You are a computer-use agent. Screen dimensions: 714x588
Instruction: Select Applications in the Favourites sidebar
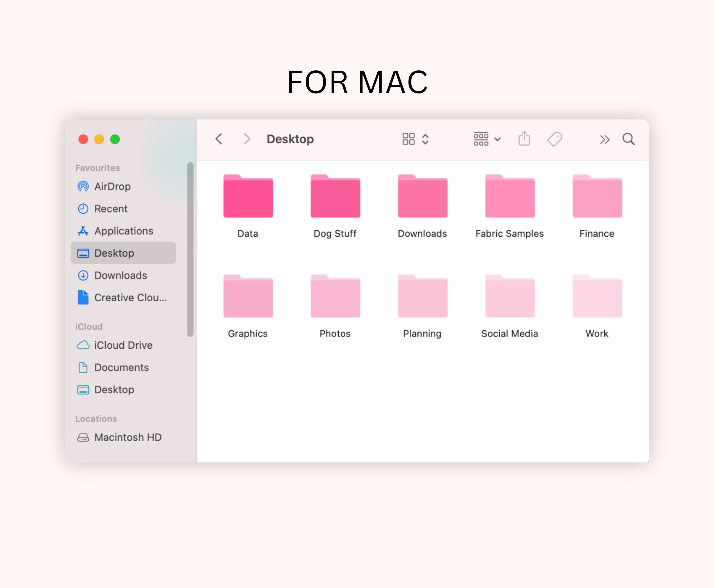[123, 231]
